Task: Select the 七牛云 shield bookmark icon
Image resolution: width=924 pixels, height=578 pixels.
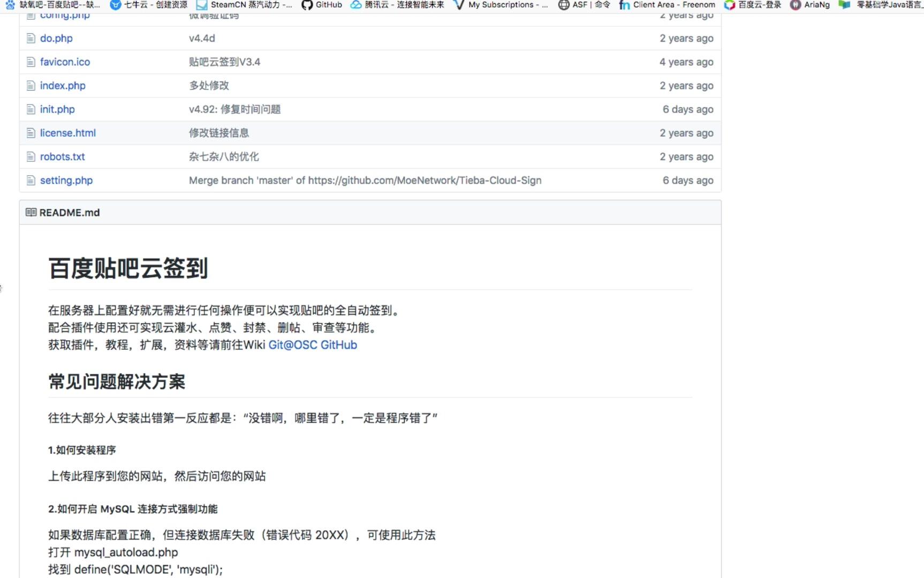Action: [x=116, y=5]
